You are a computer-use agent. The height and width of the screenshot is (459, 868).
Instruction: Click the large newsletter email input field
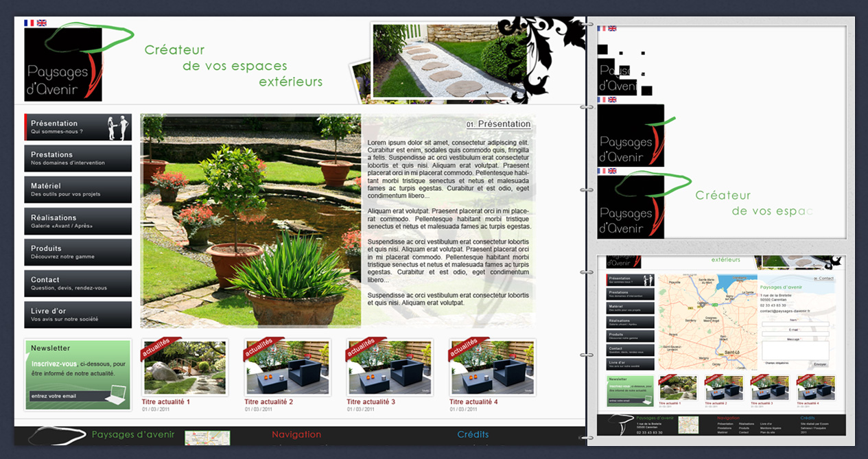tap(65, 396)
